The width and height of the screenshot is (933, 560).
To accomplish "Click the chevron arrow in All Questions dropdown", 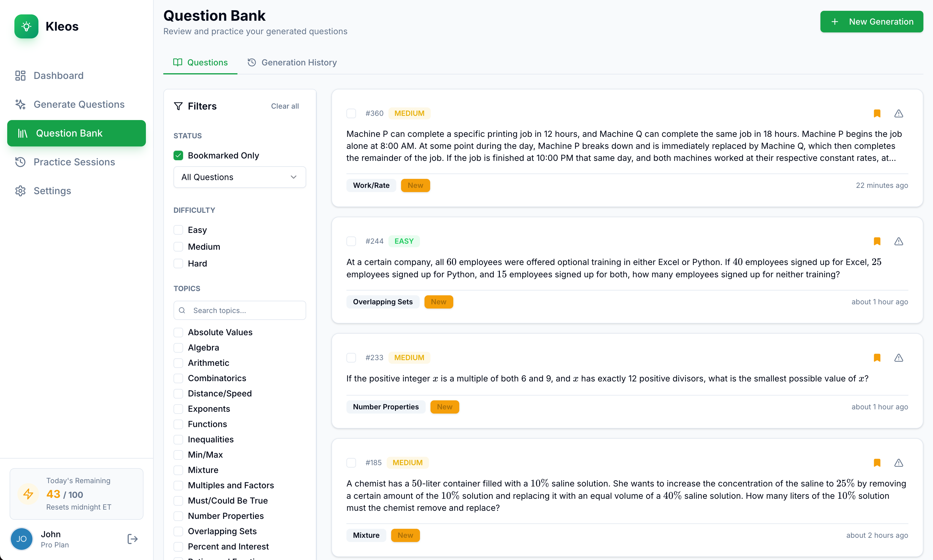I will click(x=293, y=177).
